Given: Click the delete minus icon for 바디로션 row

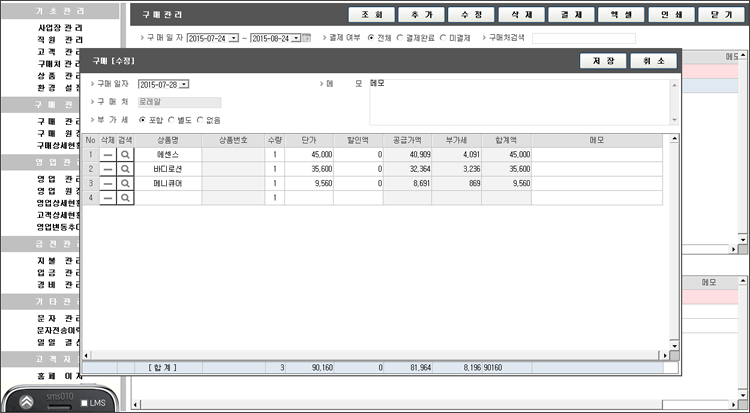Looking at the screenshot, I should coord(107,170).
